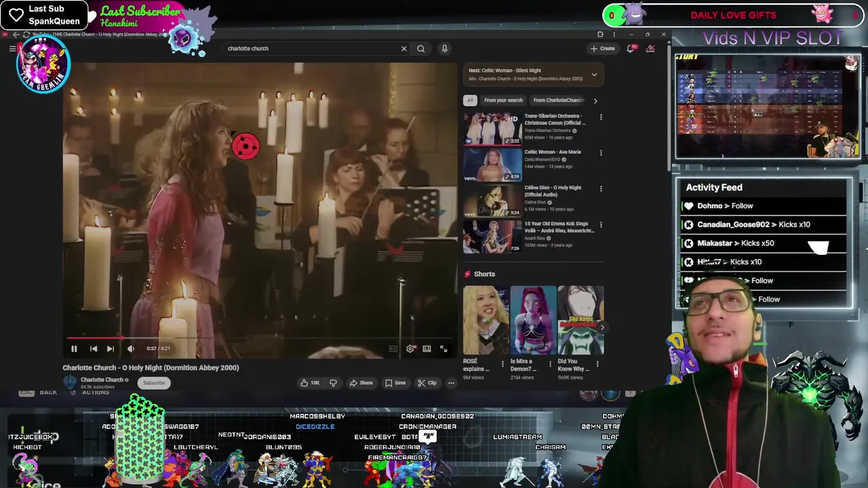Image resolution: width=868 pixels, height=488 pixels.
Task: Select 'From CharlotteChurch' chip
Action: 558,100
